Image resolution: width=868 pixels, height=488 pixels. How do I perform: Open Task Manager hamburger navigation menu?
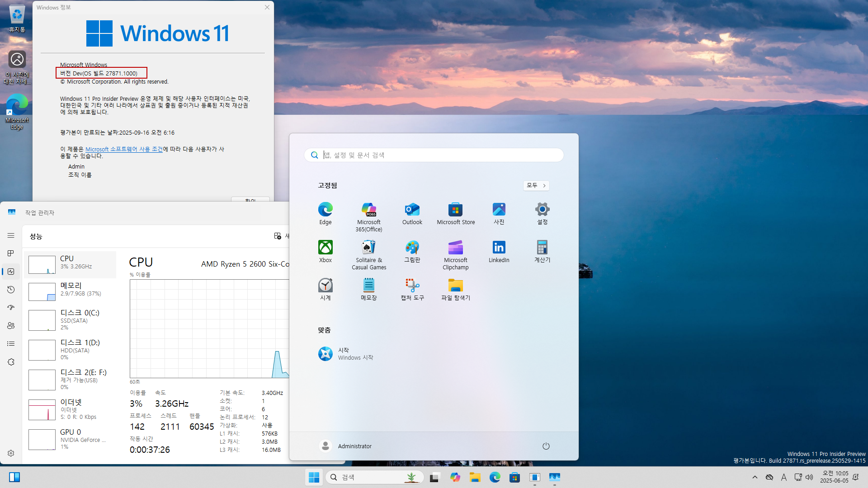tap(11, 235)
